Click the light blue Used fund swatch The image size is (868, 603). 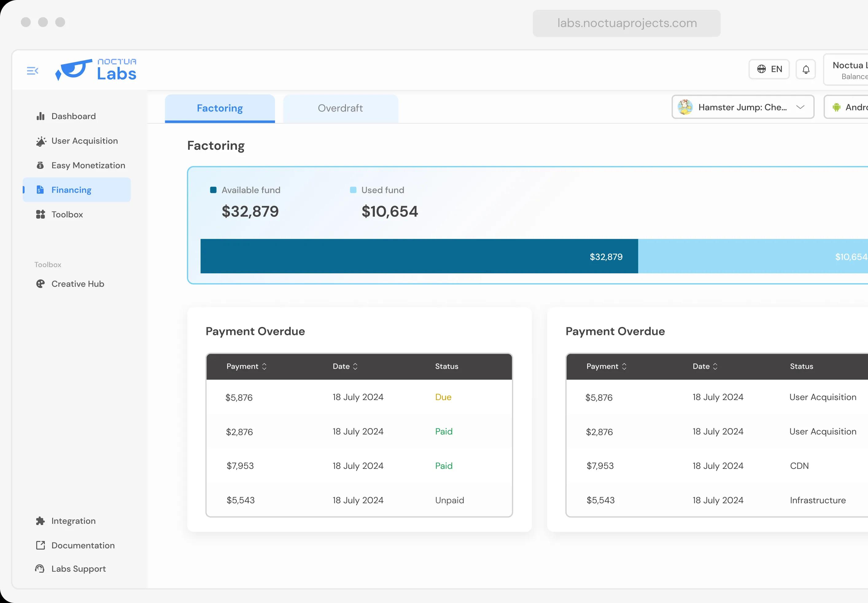[353, 190]
